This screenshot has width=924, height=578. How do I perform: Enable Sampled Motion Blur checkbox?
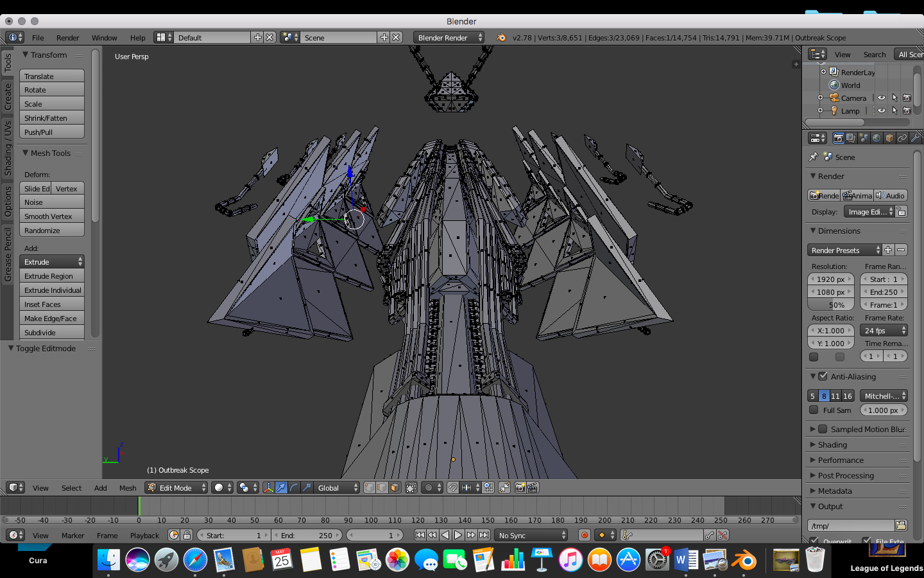(823, 429)
